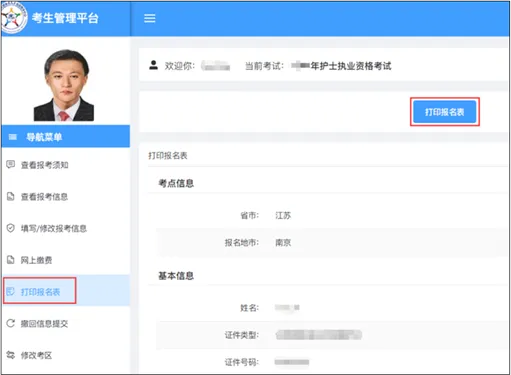The width and height of the screenshot is (511, 375).
Task: Open 查看报考须知 in sidebar
Action: point(45,165)
